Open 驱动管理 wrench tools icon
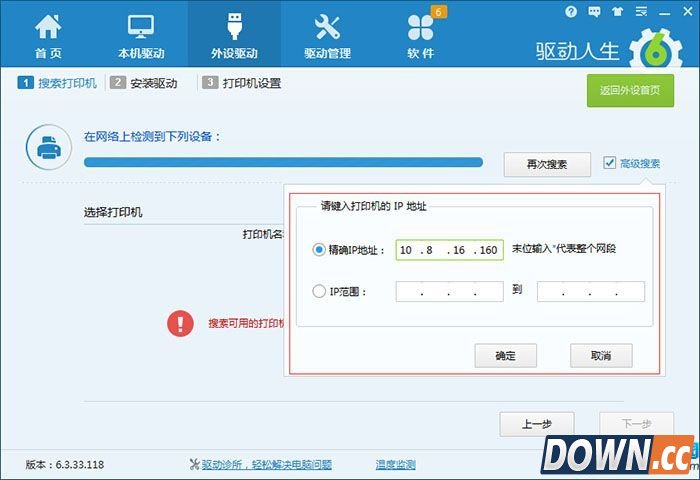 click(327, 27)
